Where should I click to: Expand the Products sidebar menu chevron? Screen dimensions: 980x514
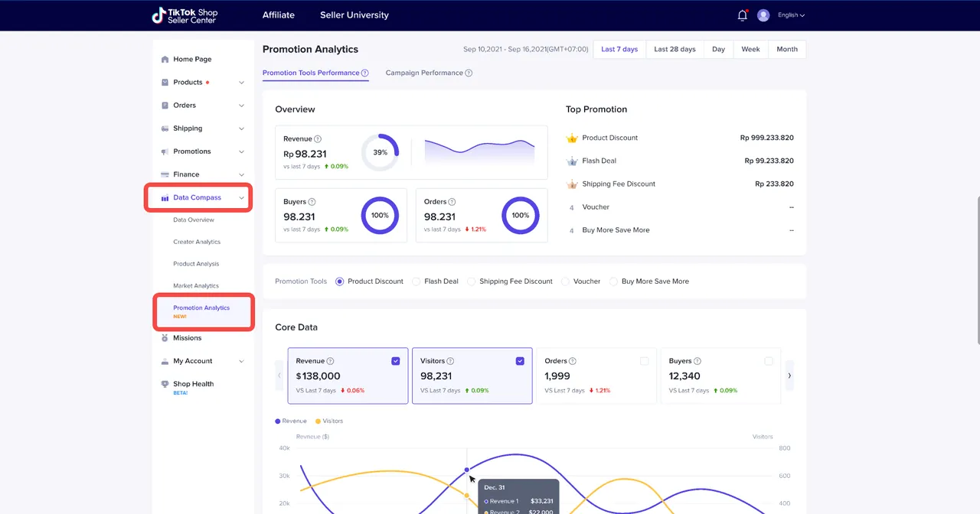point(241,83)
